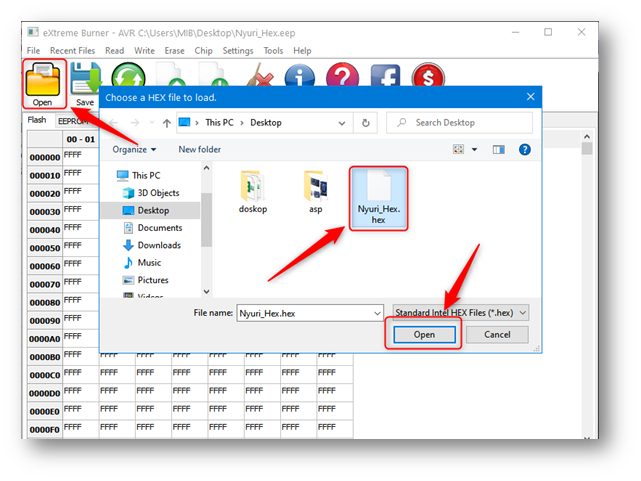
Task: Click the Read All toolbar icon
Action: click(171, 74)
